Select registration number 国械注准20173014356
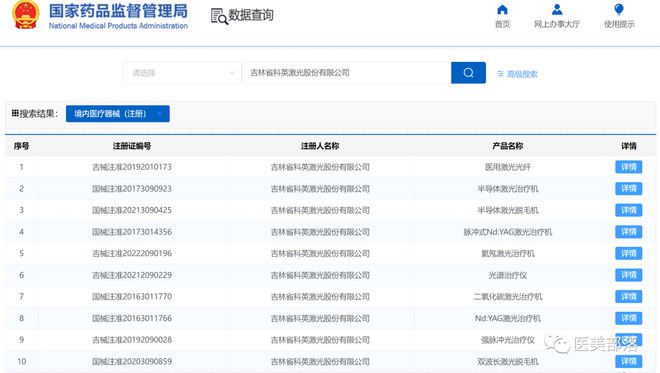Viewport: 660px width, 373px height. (132, 232)
